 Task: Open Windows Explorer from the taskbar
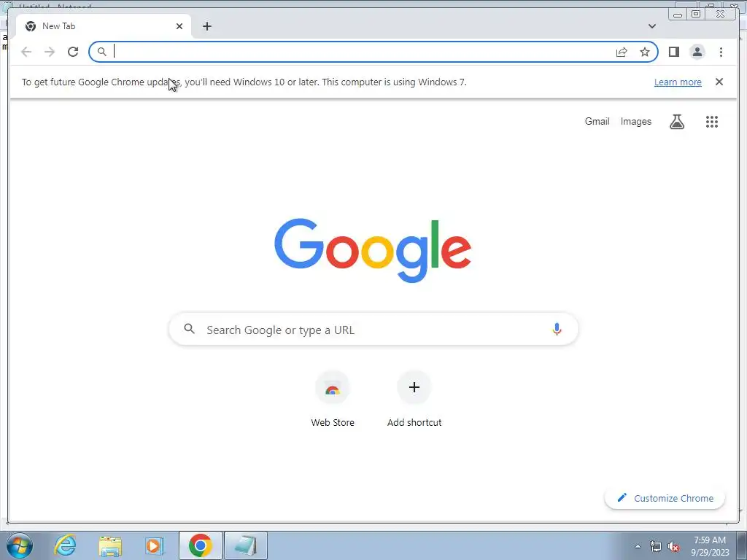coord(109,545)
